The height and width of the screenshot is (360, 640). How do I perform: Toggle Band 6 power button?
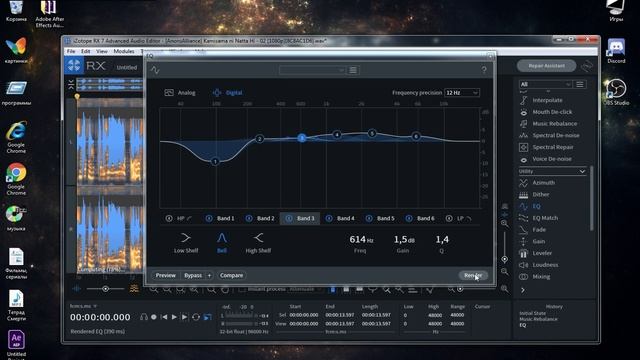pyautogui.click(x=409, y=218)
